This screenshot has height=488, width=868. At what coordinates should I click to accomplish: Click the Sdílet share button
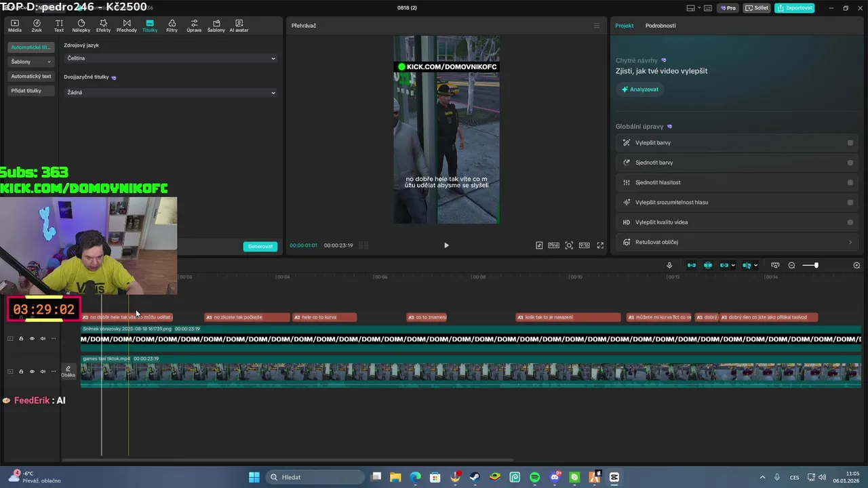click(x=757, y=8)
